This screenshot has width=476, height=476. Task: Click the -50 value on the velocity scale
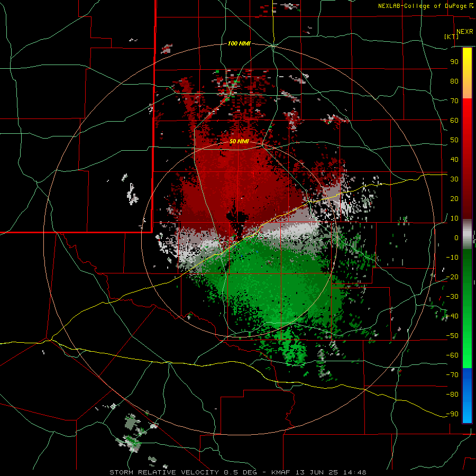point(452,336)
